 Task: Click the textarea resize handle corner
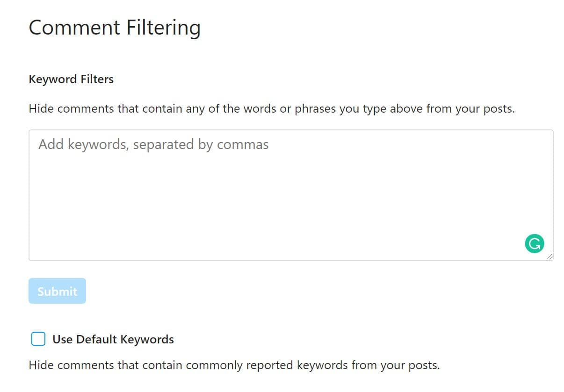coord(549,257)
